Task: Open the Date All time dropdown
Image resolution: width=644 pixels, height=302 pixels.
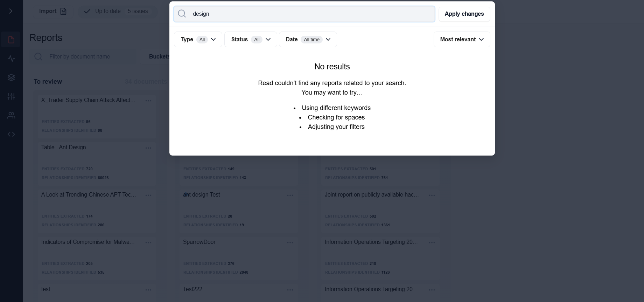Action: pos(308,39)
